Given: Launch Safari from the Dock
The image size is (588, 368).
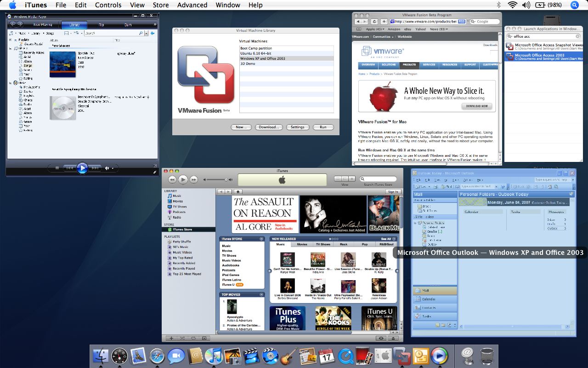Looking at the screenshot, I should (157, 356).
